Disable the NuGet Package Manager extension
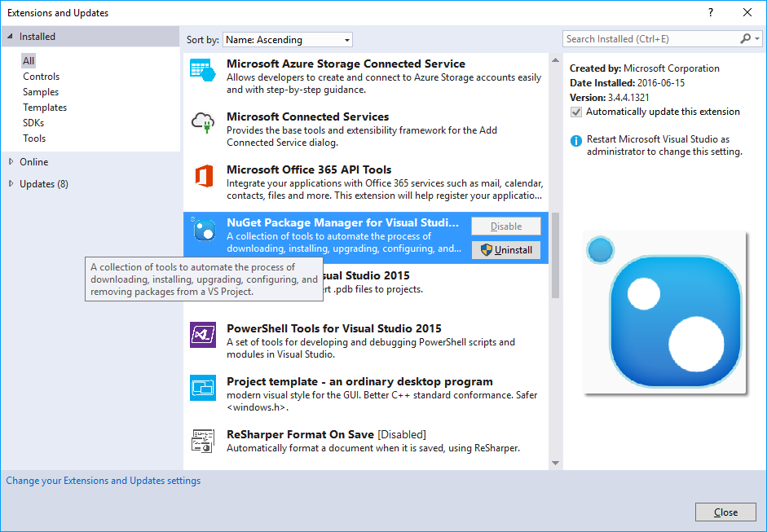This screenshot has height=532, width=767. [x=505, y=226]
